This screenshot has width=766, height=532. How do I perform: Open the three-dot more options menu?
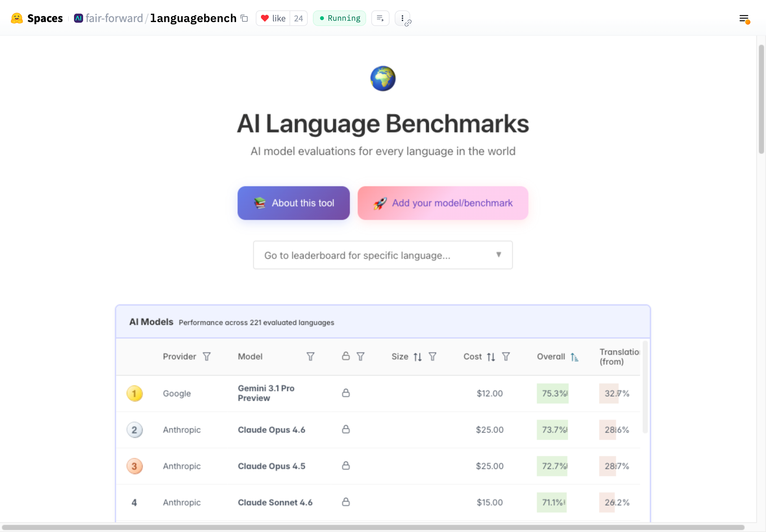click(402, 18)
